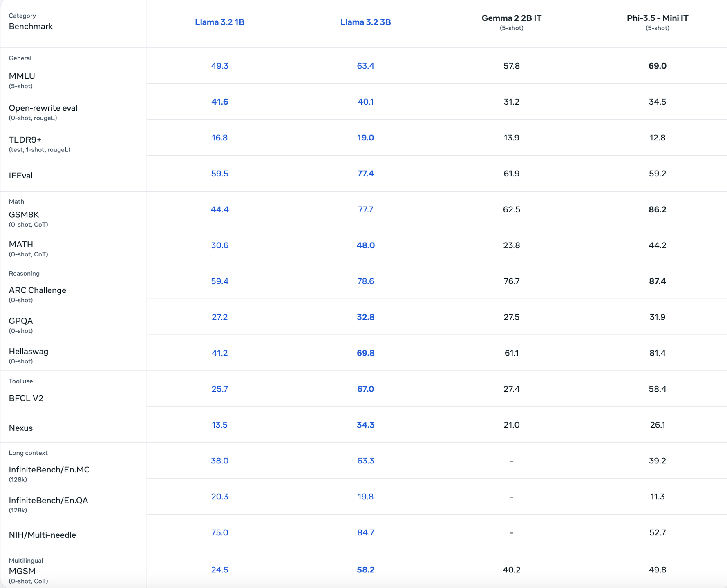Select the Gemma 2 2B IT header
This screenshot has height=588, width=727.
point(511,18)
